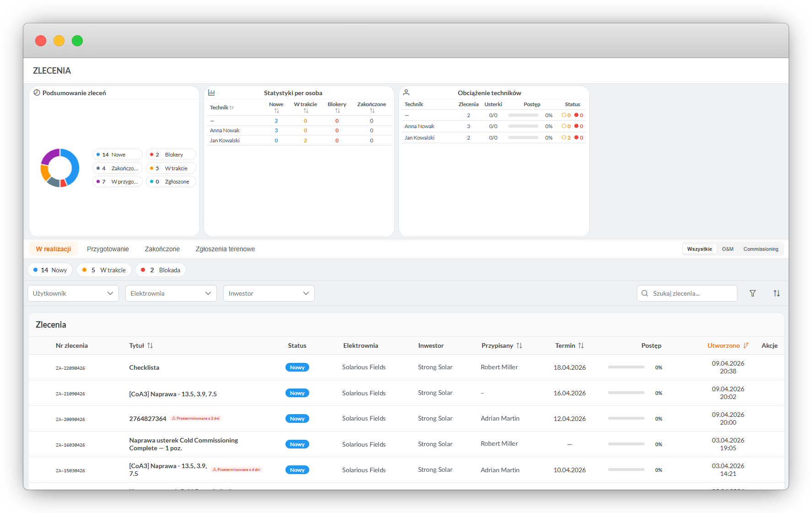Sort orders by Przypisany column arrows

pyautogui.click(x=519, y=346)
